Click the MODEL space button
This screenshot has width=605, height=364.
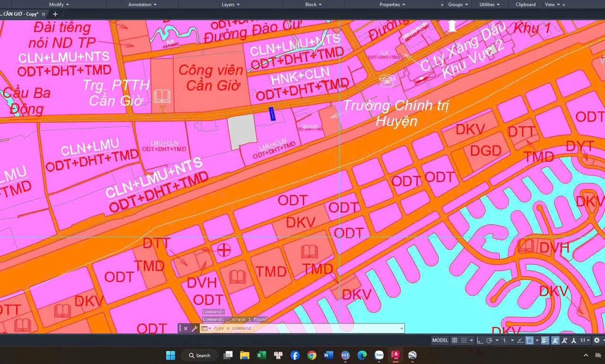[x=440, y=340]
